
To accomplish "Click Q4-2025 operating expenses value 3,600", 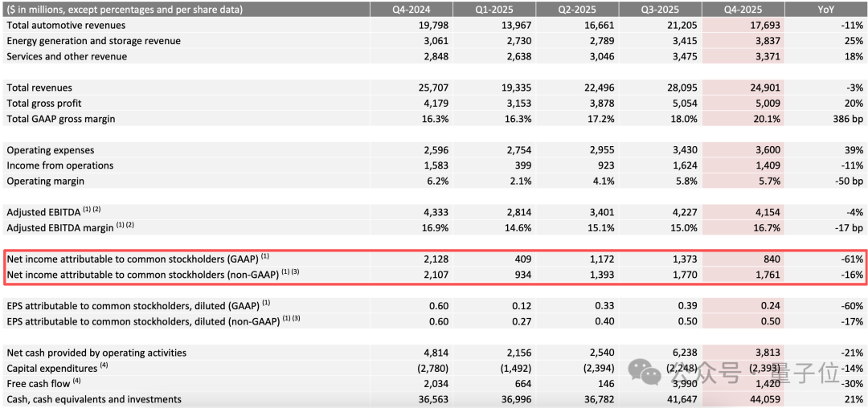I will point(768,150).
